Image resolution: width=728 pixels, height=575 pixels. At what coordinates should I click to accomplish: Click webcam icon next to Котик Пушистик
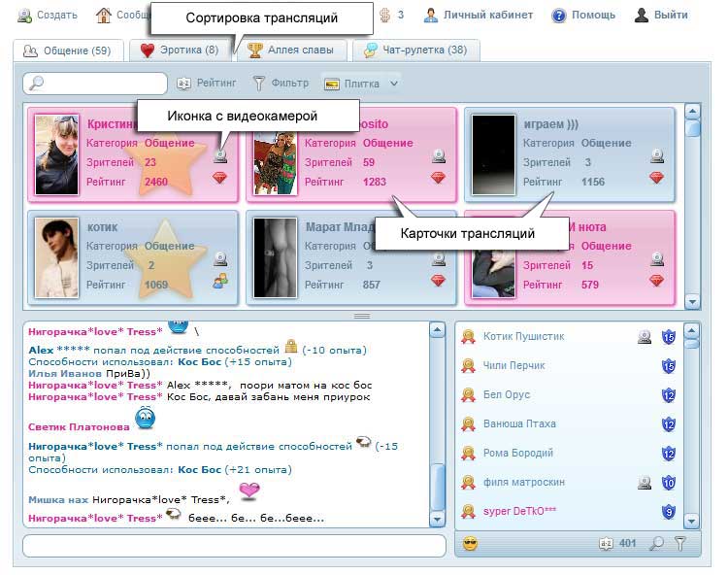click(x=645, y=337)
